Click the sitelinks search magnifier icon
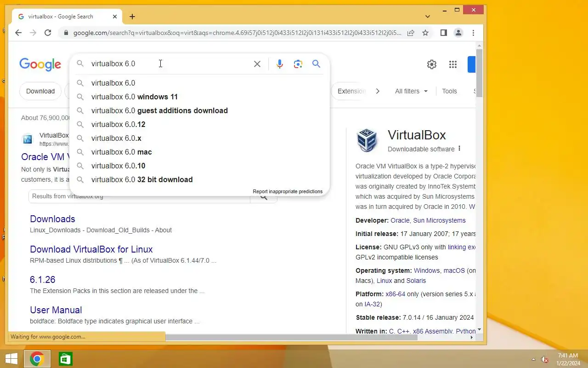This screenshot has height=368, width=588. point(264,197)
